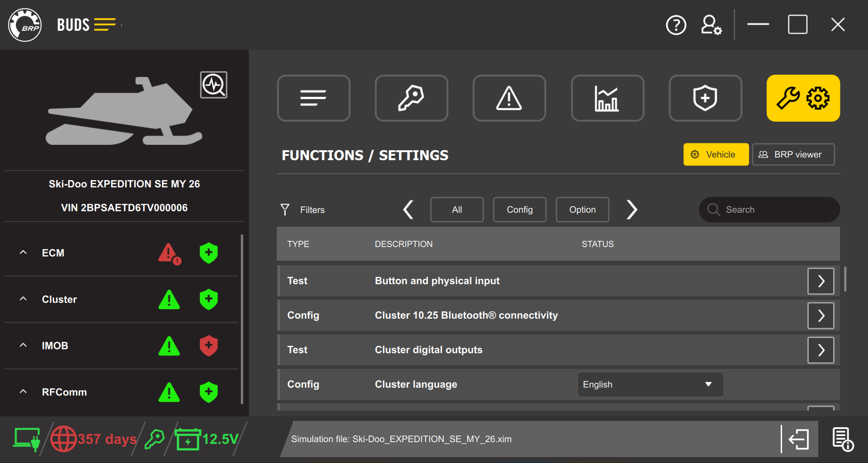868x463 pixels.
Task: Click the Filters control above the list
Action: click(x=302, y=209)
